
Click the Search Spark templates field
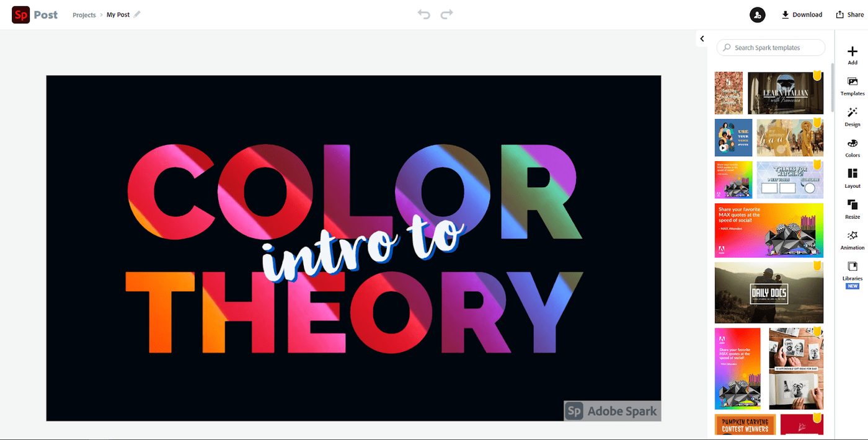pos(770,47)
